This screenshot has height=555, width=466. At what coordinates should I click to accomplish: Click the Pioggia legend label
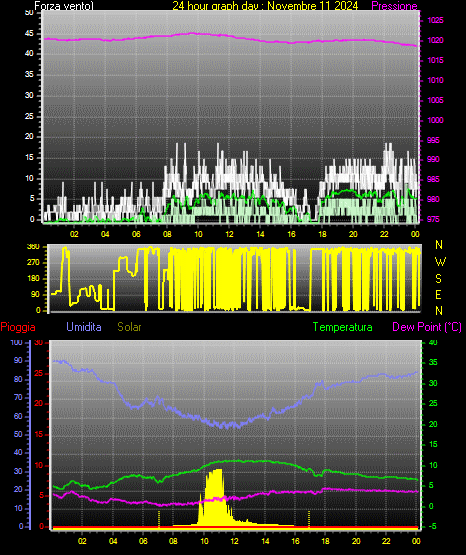click(18, 327)
